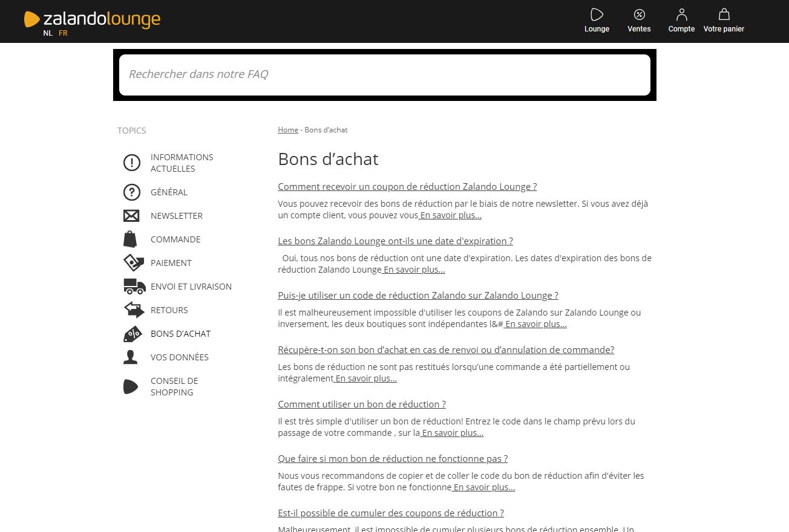Image resolution: width=789 pixels, height=532 pixels.
Task: Open the Ventes percent icon
Action: point(639,15)
